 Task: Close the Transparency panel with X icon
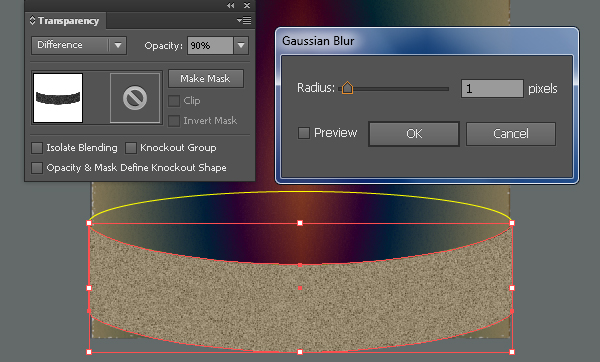(x=247, y=5)
